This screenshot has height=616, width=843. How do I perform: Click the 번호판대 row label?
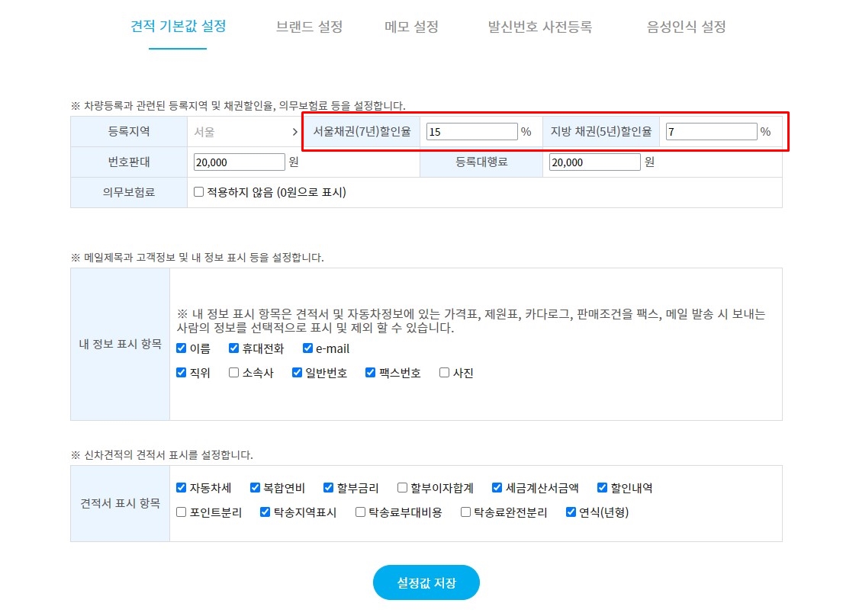pyautogui.click(x=129, y=162)
